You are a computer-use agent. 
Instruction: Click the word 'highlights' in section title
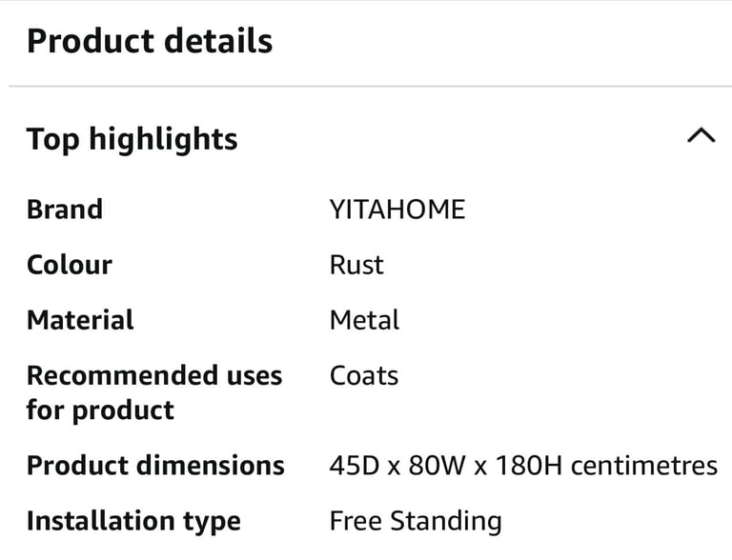click(163, 140)
